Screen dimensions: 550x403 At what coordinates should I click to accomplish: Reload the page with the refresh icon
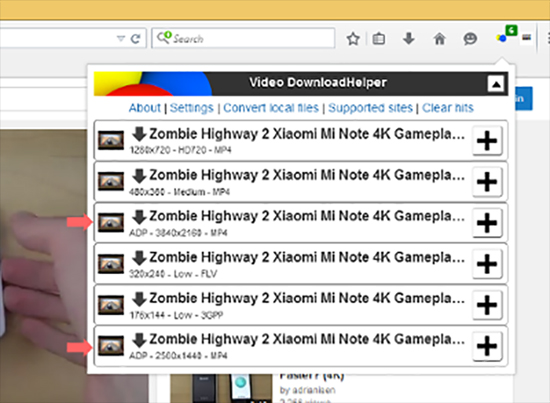[x=135, y=39]
